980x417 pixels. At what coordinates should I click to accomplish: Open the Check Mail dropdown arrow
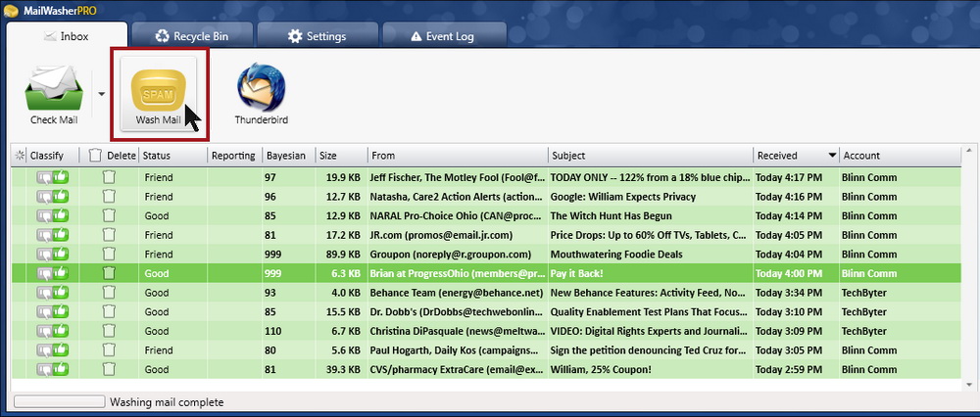101,94
